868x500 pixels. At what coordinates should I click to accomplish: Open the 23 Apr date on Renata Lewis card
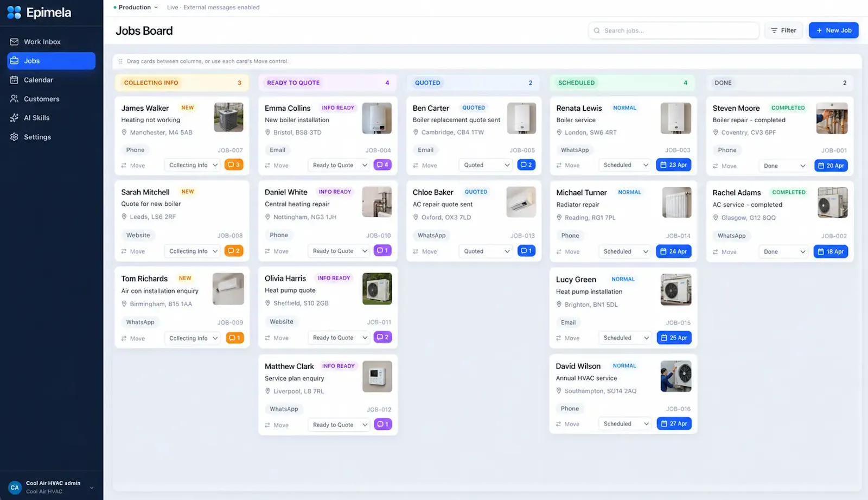(673, 164)
